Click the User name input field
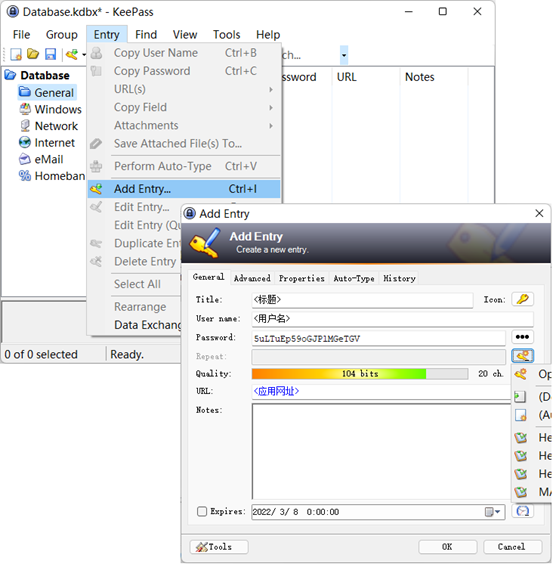Screen dimensions: 553x564 [x=392, y=319]
